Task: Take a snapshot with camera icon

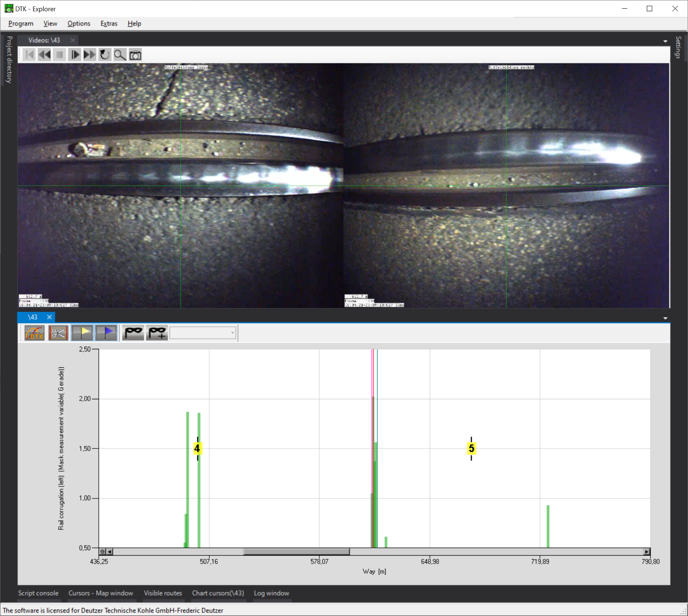Action: [x=135, y=55]
